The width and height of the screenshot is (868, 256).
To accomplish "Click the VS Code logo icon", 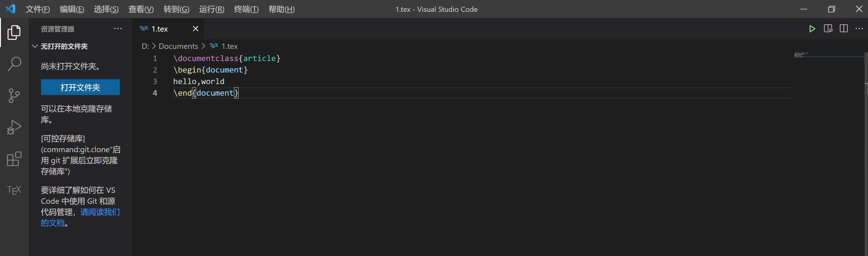I will pyautogui.click(x=10, y=9).
